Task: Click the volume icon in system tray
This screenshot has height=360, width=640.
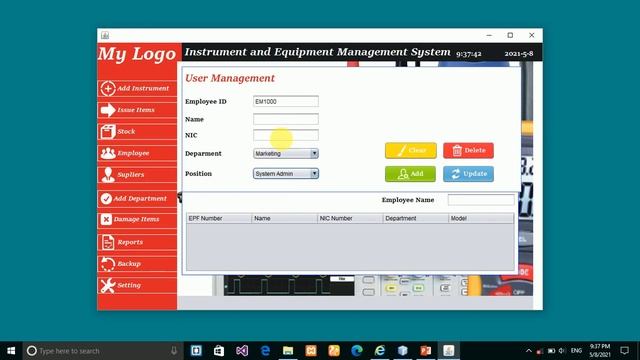Action: (x=562, y=351)
